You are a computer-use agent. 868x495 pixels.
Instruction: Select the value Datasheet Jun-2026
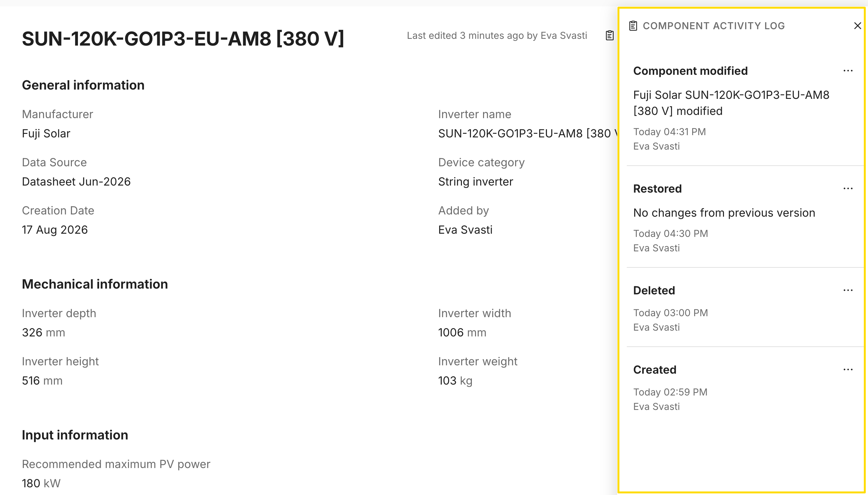click(x=76, y=182)
